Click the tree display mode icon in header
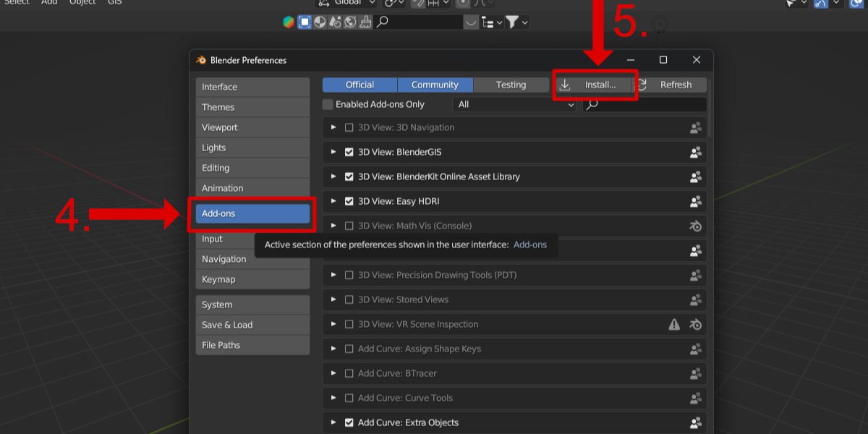Image resolution: width=868 pixels, height=434 pixels. click(488, 22)
